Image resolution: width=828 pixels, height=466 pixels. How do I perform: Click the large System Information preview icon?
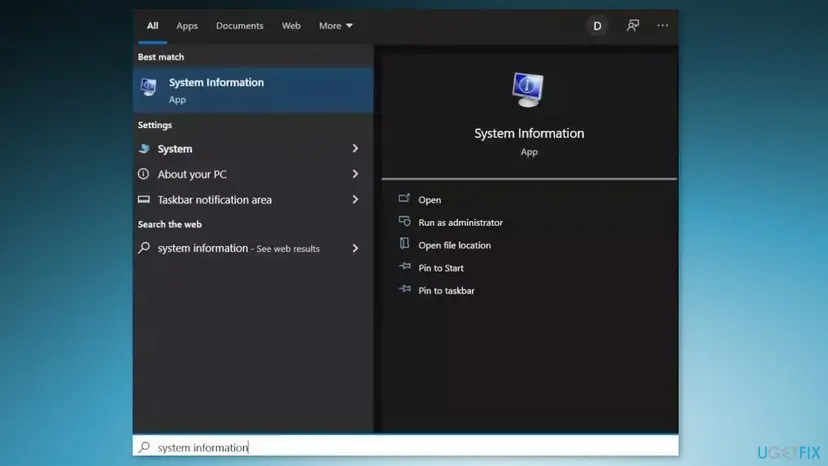click(528, 89)
